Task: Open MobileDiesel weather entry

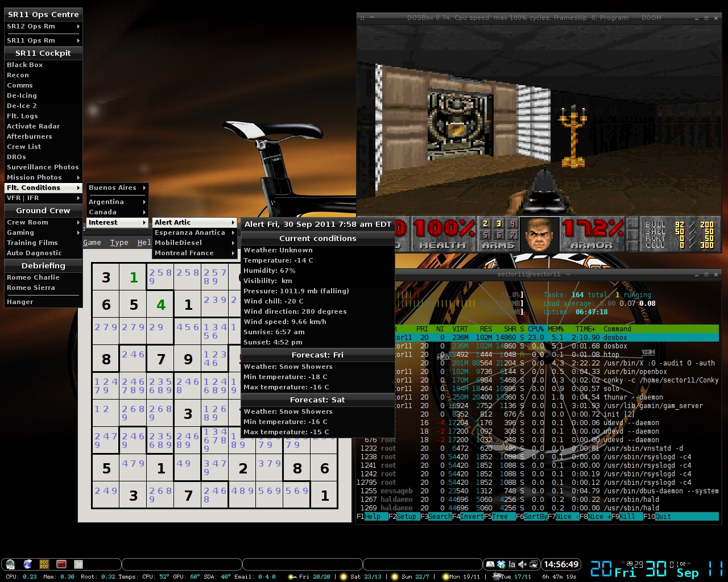Action: tap(195, 243)
